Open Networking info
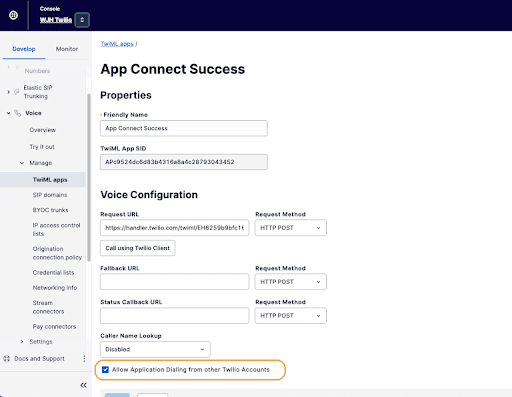 tap(55, 288)
